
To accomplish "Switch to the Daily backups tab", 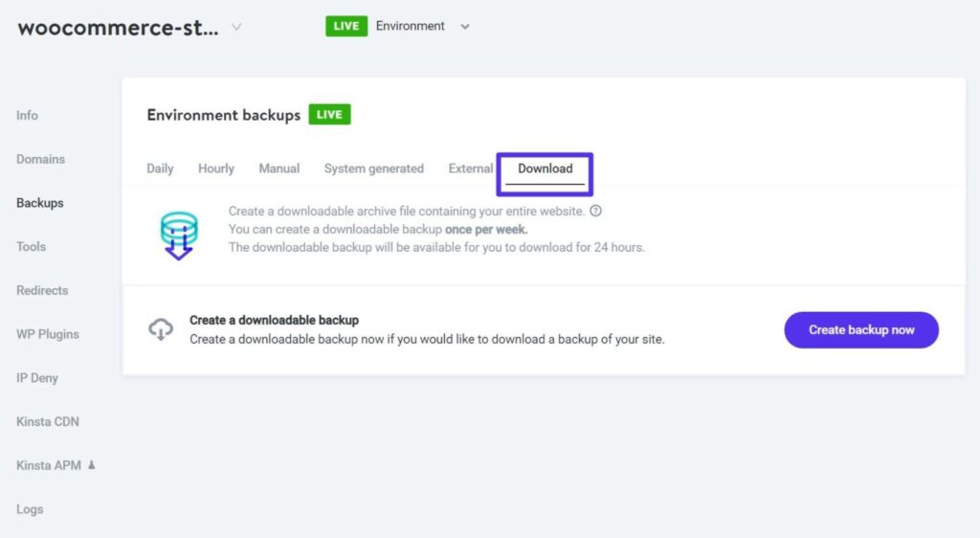I will (x=160, y=168).
